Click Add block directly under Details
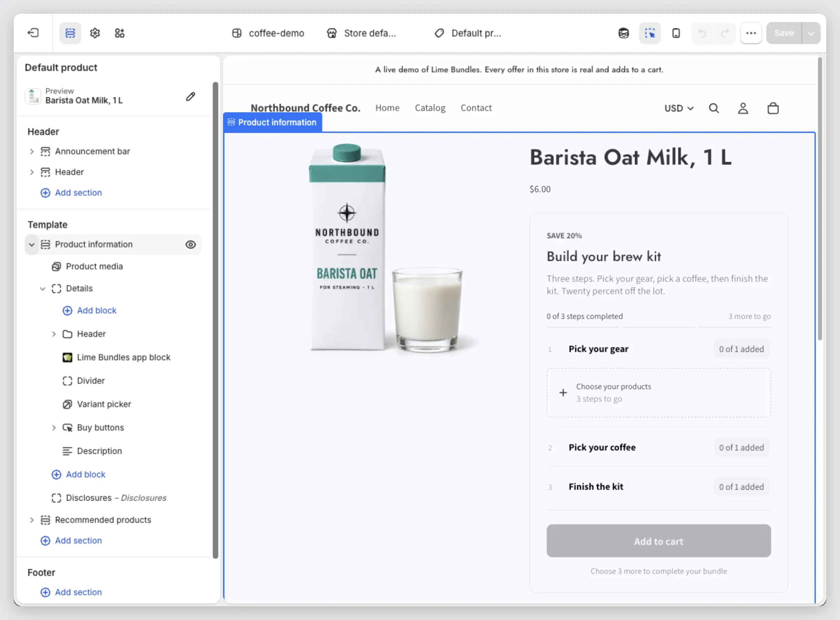This screenshot has width=840, height=620. pyautogui.click(x=89, y=310)
